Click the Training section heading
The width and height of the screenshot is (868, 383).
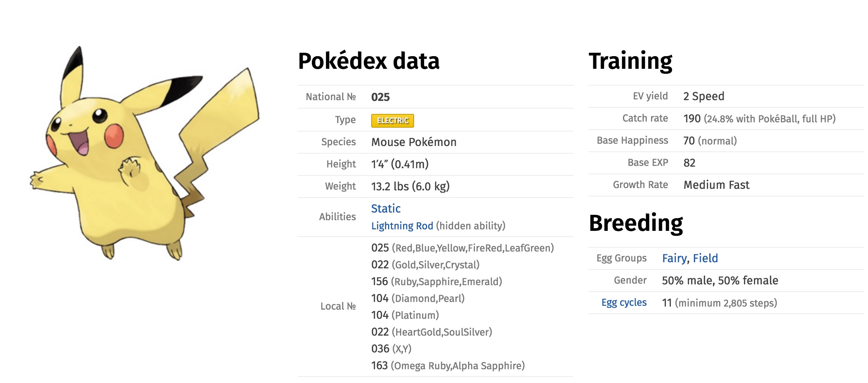[630, 61]
